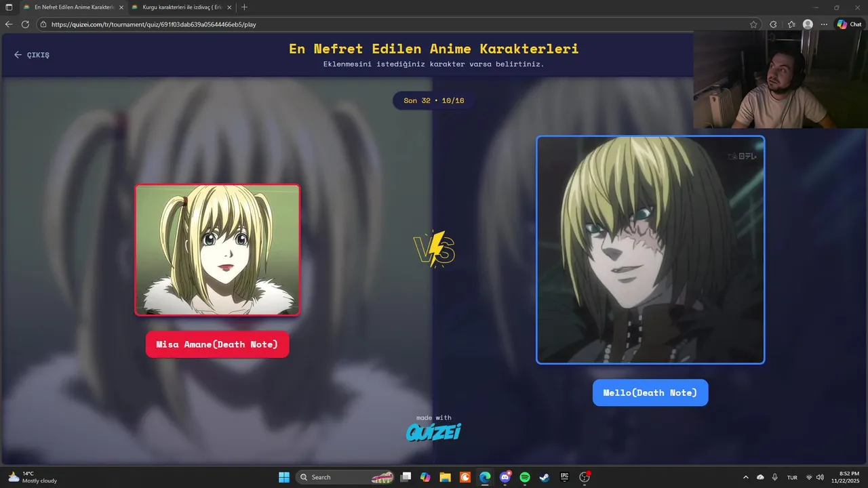Add page to favorites star icon

753,24
